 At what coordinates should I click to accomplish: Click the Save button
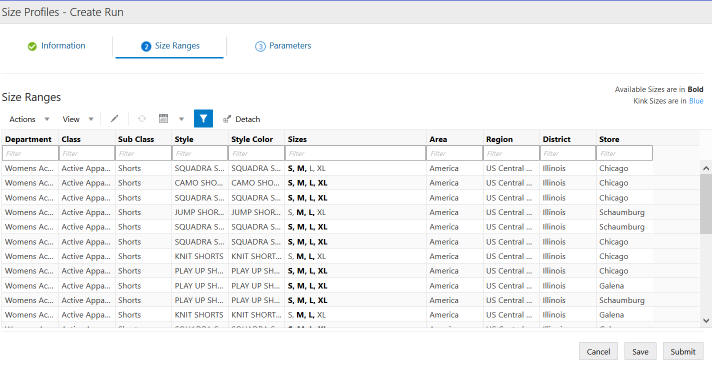pyautogui.click(x=640, y=352)
